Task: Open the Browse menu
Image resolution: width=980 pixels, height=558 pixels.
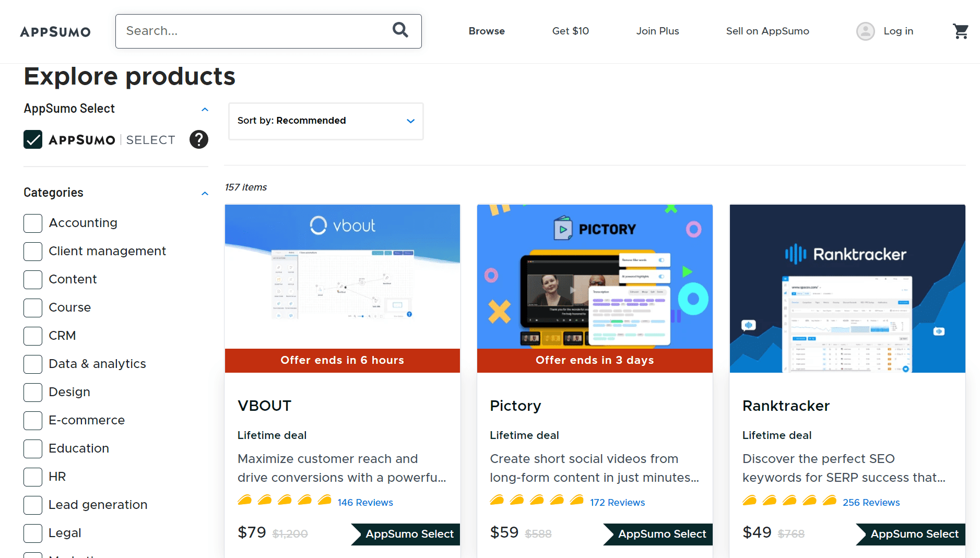Action: (487, 31)
